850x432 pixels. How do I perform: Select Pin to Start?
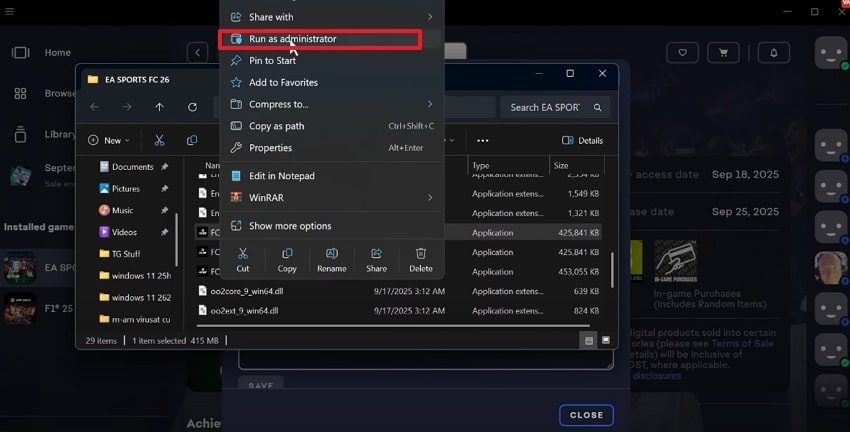332,61
